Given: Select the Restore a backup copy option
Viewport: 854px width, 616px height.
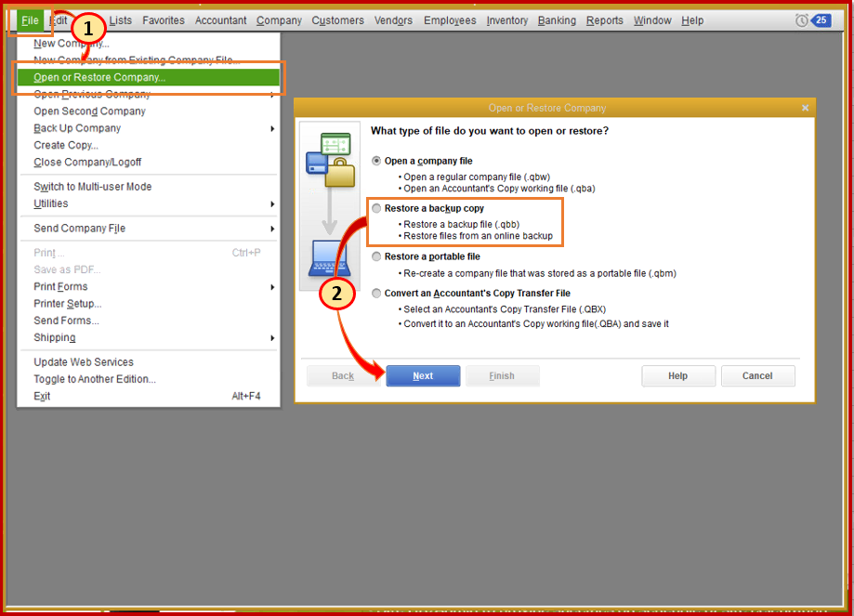Looking at the screenshot, I should coord(376,208).
